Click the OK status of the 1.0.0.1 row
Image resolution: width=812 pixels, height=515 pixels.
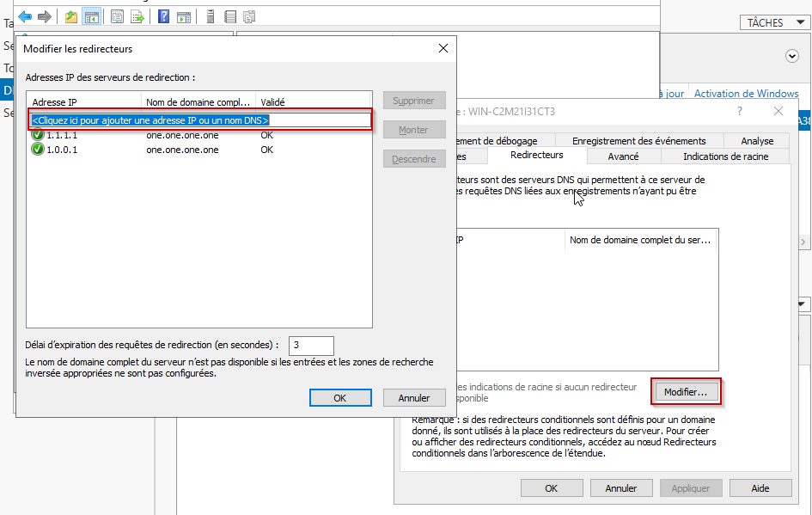266,150
